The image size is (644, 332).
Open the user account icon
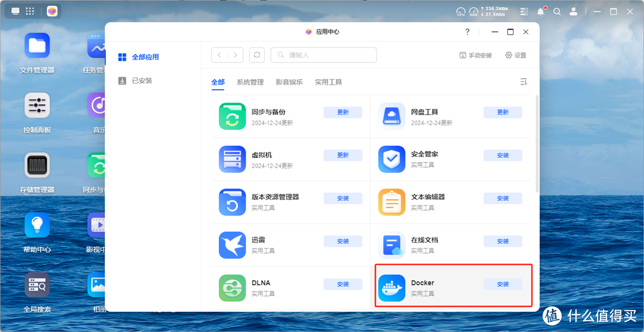coord(574,11)
